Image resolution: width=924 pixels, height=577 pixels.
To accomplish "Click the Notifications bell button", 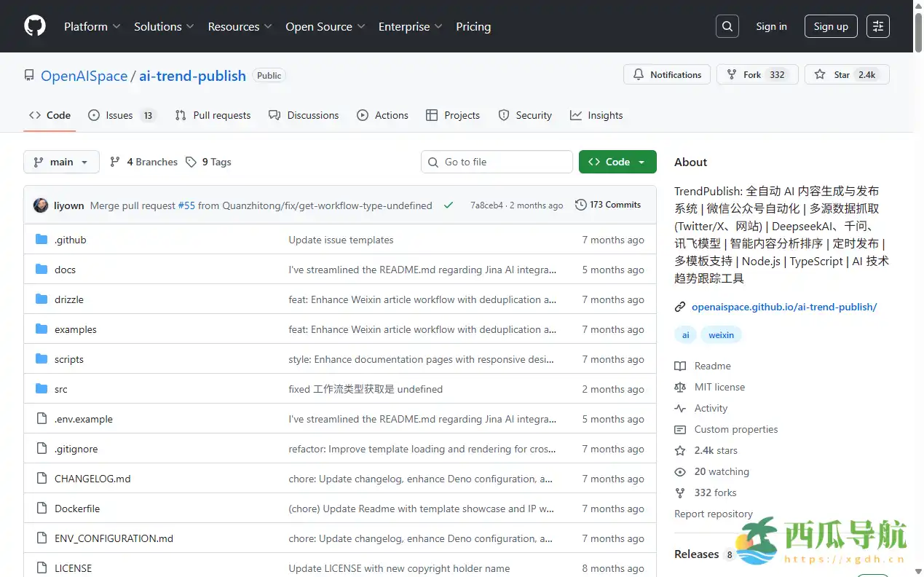I will click(x=667, y=74).
